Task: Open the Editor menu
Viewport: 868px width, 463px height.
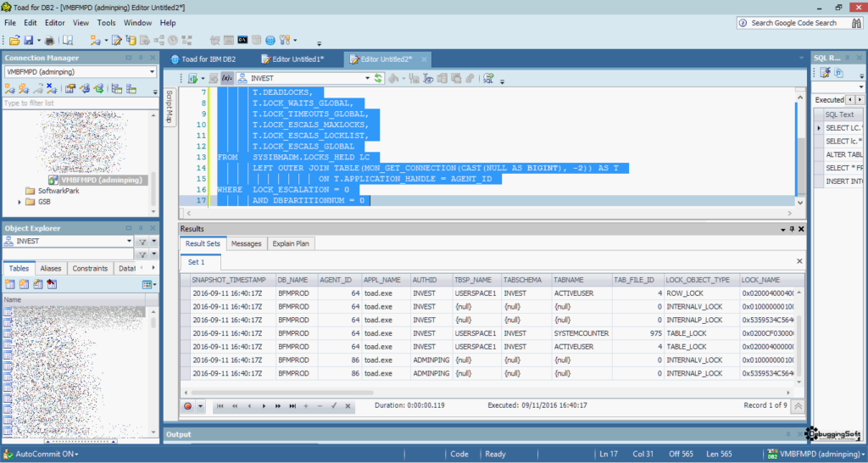Action: (55, 23)
